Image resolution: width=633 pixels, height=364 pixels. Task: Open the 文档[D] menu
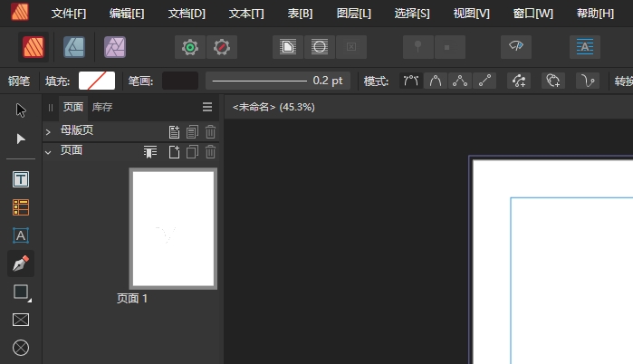tap(187, 14)
